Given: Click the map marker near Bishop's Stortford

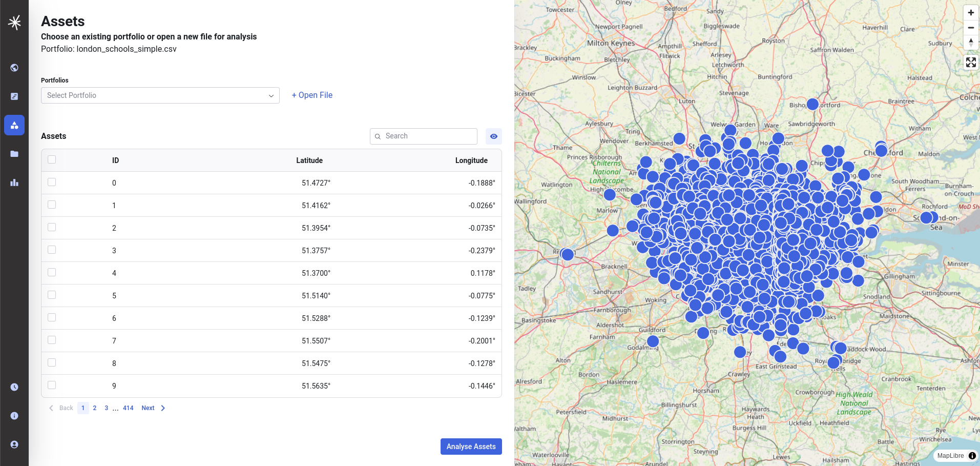Looking at the screenshot, I should tap(812, 104).
